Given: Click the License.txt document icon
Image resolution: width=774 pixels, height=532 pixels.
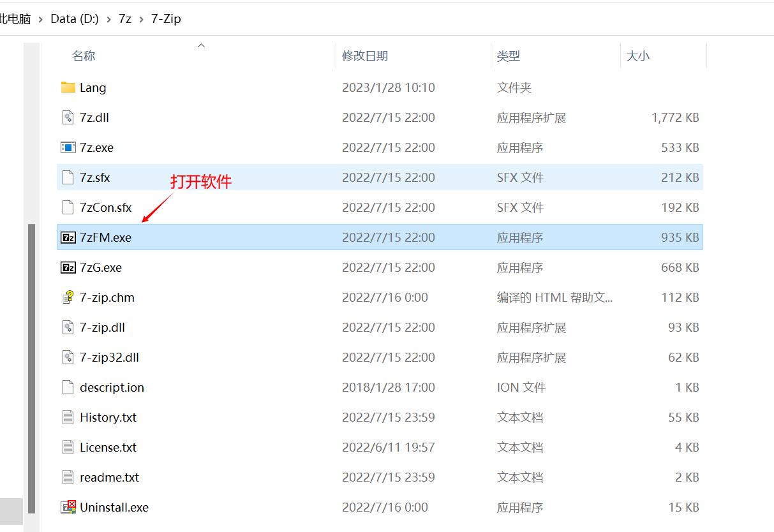Looking at the screenshot, I should [68, 447].
